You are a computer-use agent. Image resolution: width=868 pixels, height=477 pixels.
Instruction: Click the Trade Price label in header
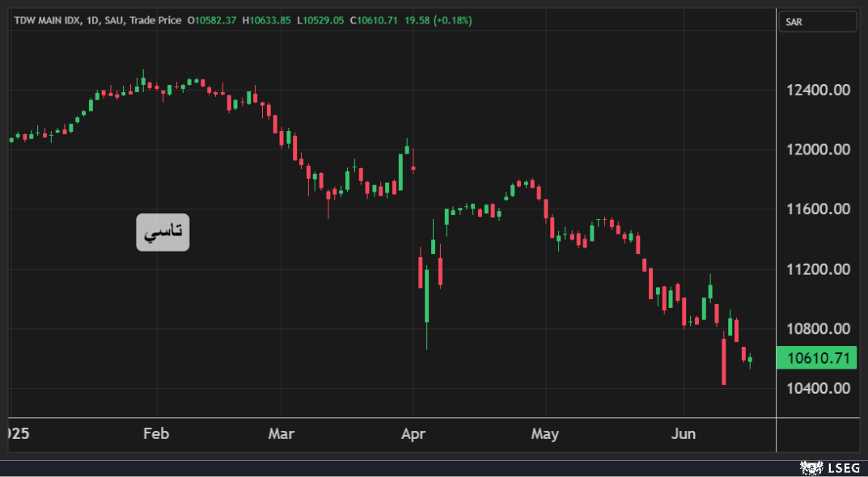[155, 20]
